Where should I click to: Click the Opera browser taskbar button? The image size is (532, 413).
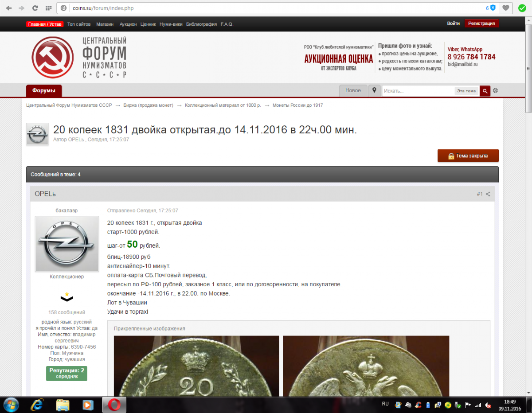(114, 405)
